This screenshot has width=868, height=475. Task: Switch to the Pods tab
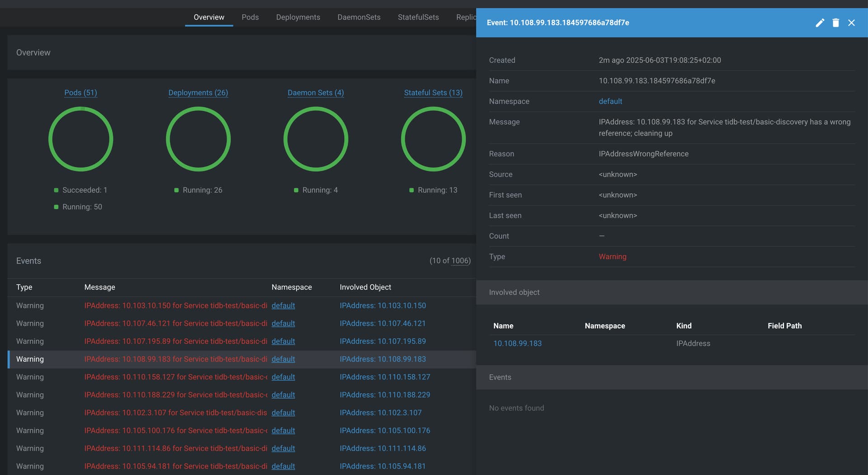click(x=250, y=17)
